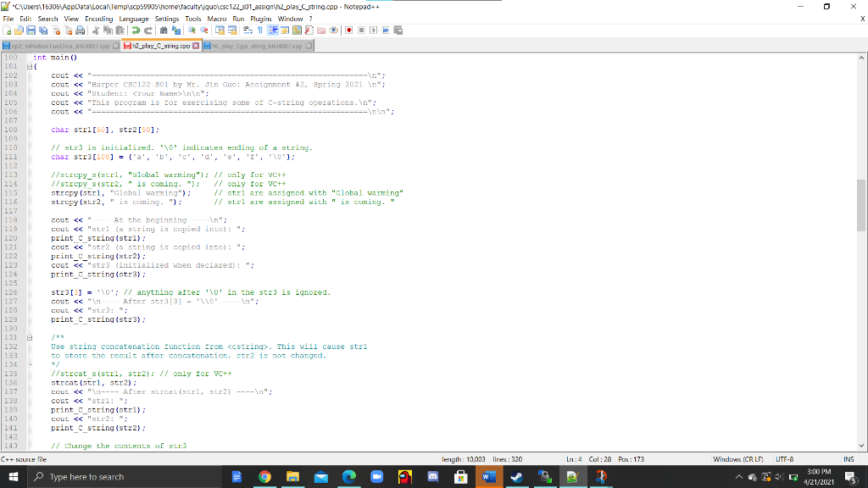Undo the last edit with the green arrow
Viewport: 868px width, 488px height.
pyautogui.click(x=136, y=30)
